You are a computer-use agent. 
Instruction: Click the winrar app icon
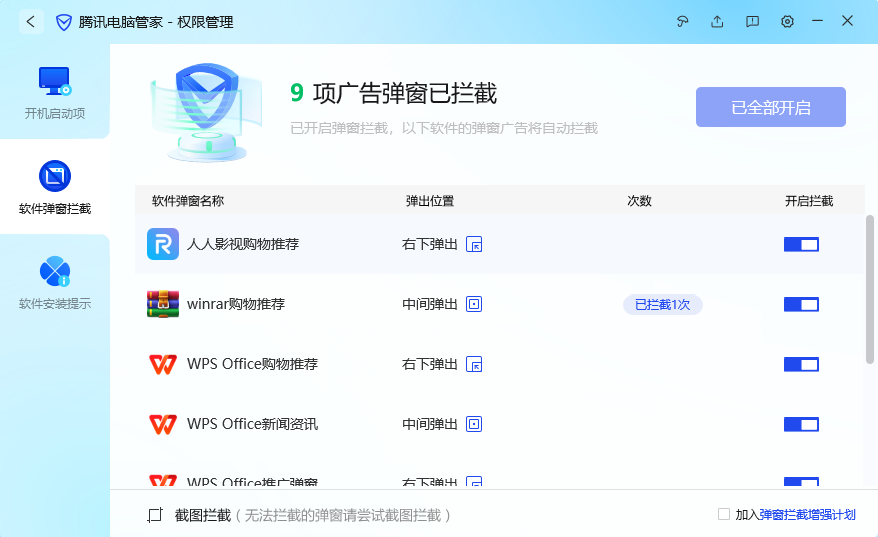pos(163,304)
